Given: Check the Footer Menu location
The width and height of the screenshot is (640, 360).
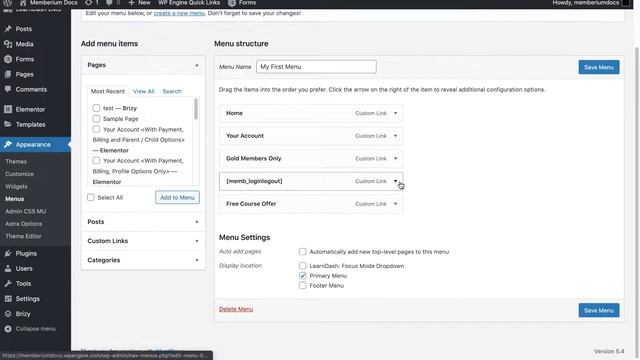Looking at the screenshot, I should click(302, 285).
